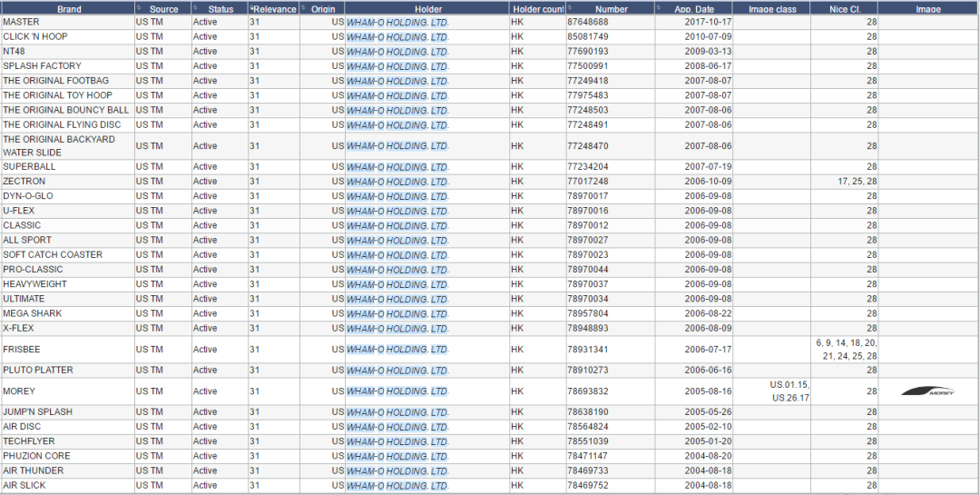This screenshot has height=495, width=980.
Task: Click trademark number 78910273
Action: tap(587, 371)
